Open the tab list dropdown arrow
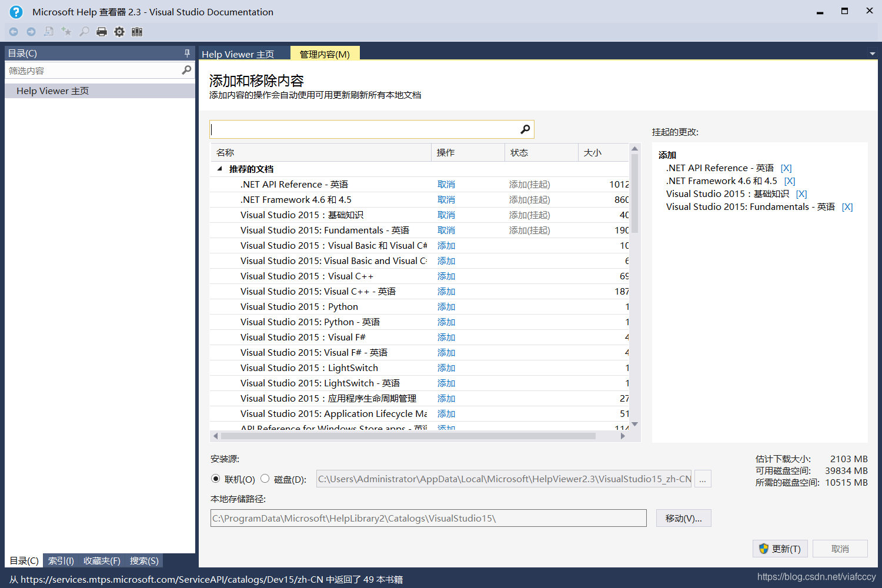The height and width of the screenshot is (588, 882). [x=873, y=54]
